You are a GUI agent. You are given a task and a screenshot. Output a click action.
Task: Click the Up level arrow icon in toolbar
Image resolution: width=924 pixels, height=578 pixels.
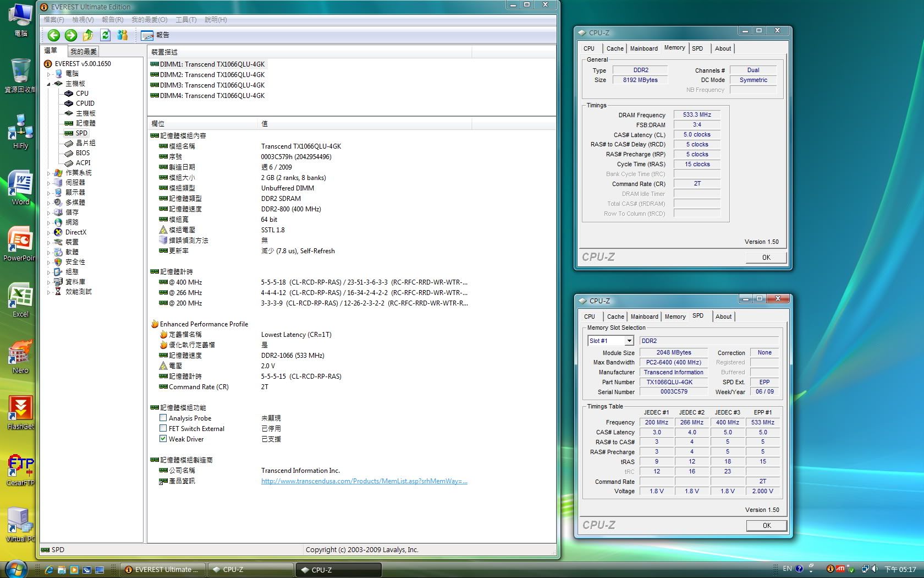click(x=88, y=35)
